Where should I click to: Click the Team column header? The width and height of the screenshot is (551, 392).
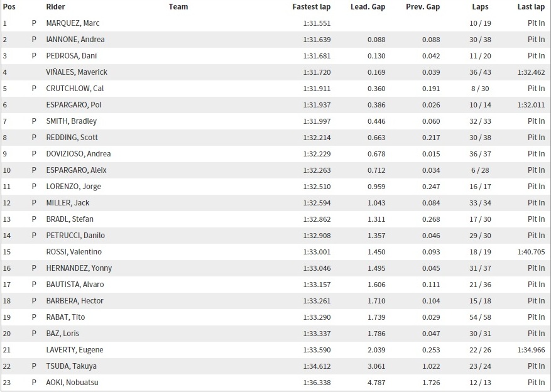pyautogui.click(x=178, y=7)
